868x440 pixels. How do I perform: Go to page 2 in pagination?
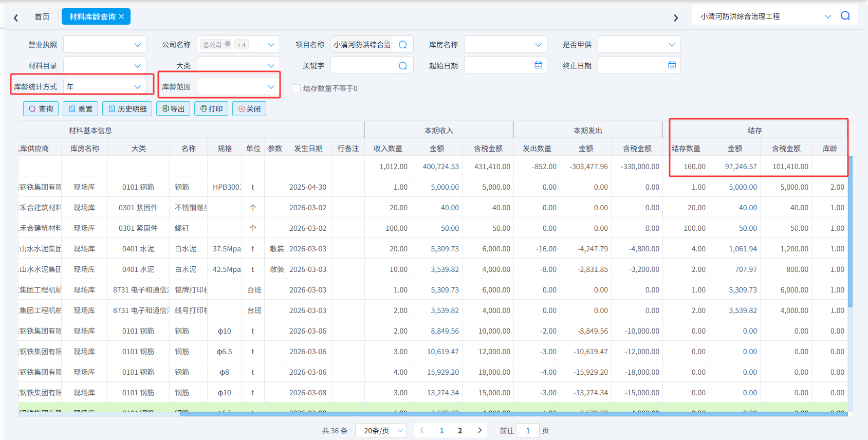tap(460, 431)
